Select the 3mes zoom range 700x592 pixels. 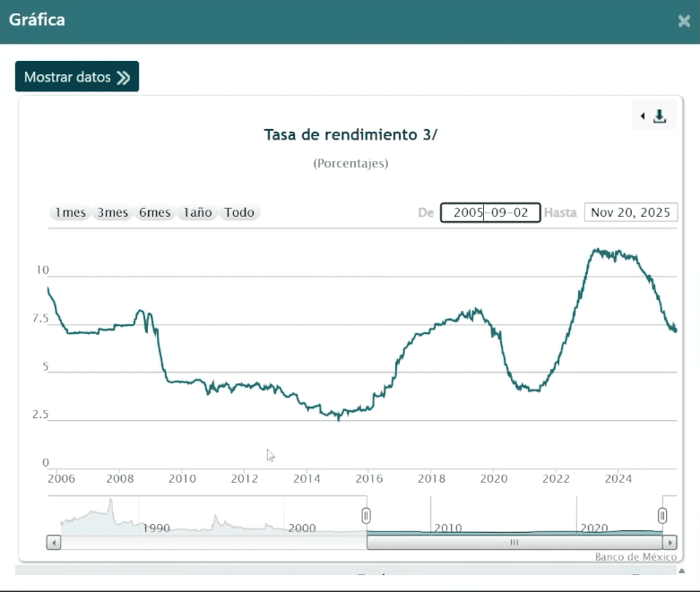click(113, 212)
